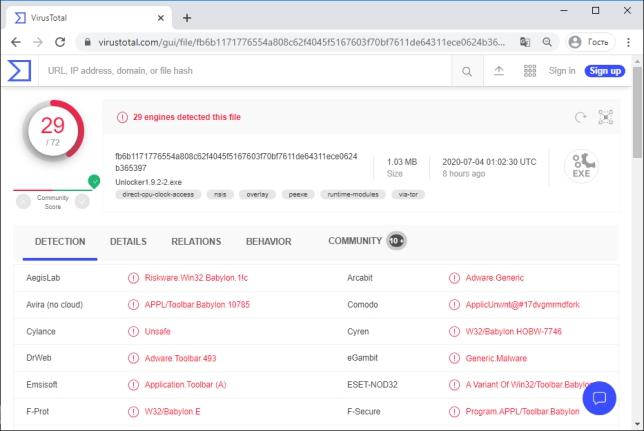This screenshot has width=644, height=431.
Task: Click the 29 engines detected alert icon
Action: click(122, 117)
